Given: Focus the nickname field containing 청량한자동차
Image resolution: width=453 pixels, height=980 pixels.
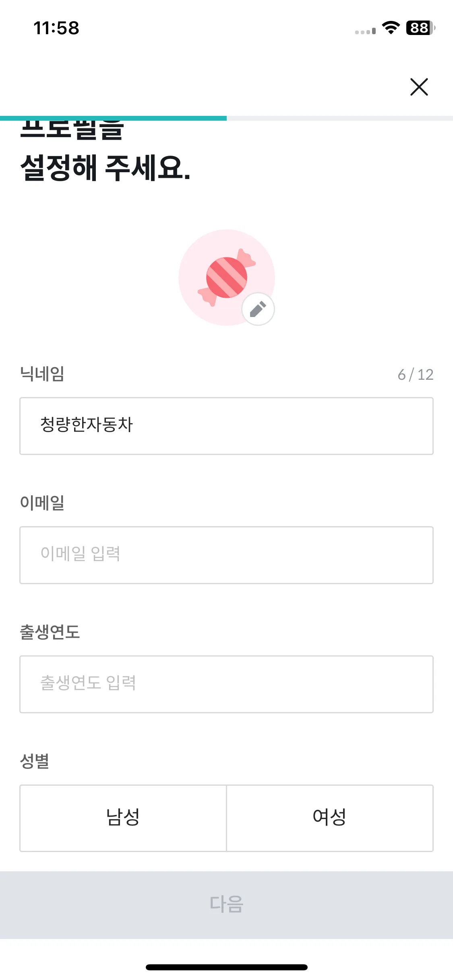Looking at the screenshot, I should tap(226, 426).
